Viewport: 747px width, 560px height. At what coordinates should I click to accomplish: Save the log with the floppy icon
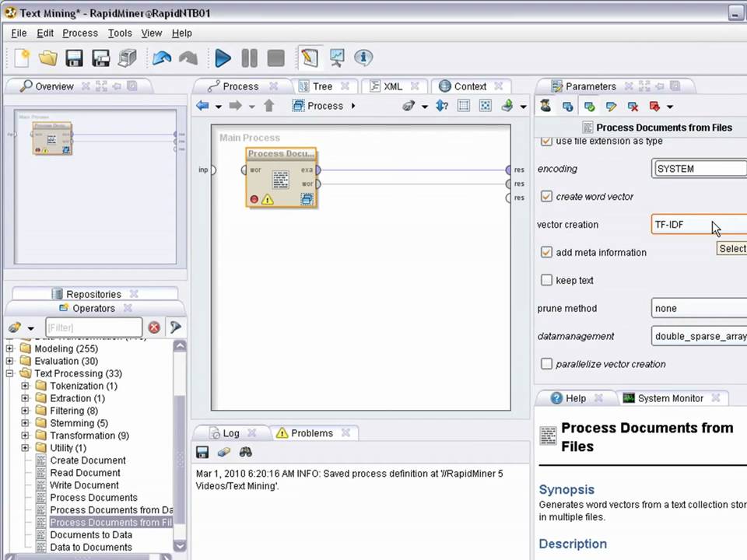[202, 452]
